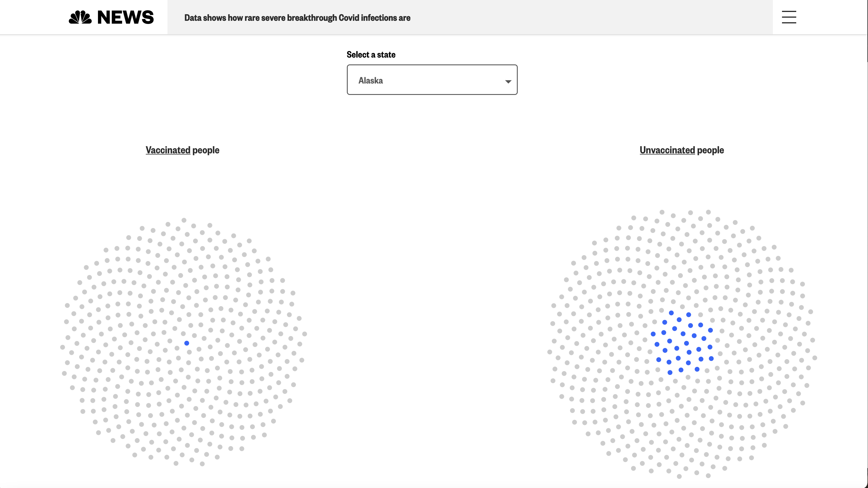The height and width of the screenshot is (488, 868).
Task: Click the rightmost gray dot of unvaccinated chart
Action: click(x=814, y=358)
